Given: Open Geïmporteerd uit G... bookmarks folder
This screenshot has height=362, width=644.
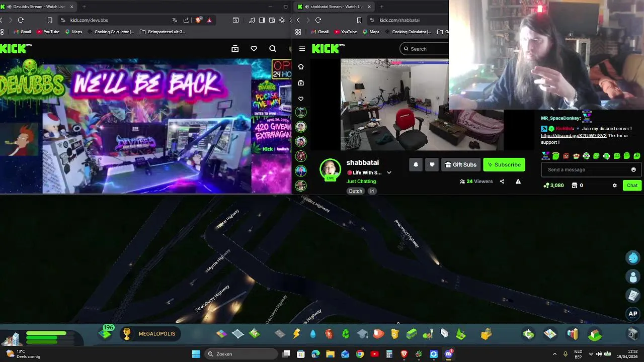Looking at the screenshot, I should pos(163,32).
